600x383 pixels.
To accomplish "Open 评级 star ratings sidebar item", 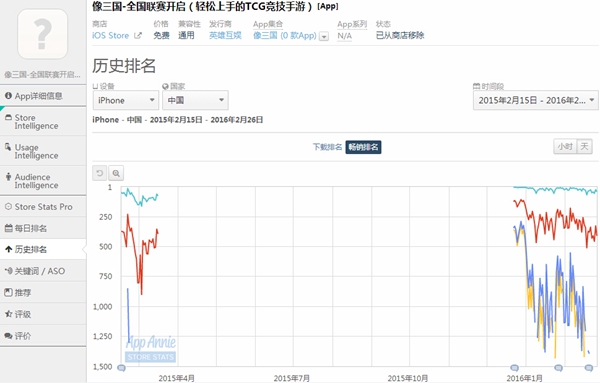I will click(43, 314).
